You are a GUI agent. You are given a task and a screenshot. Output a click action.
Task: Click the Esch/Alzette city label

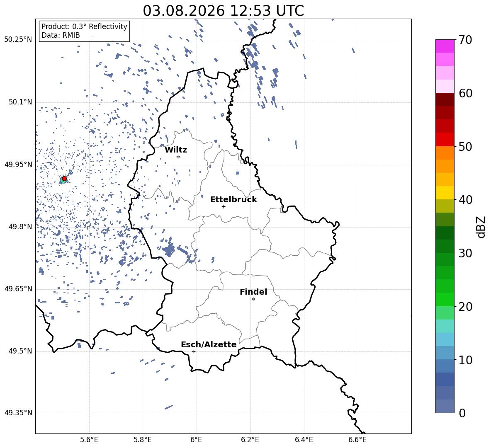(x=209, y=344)
